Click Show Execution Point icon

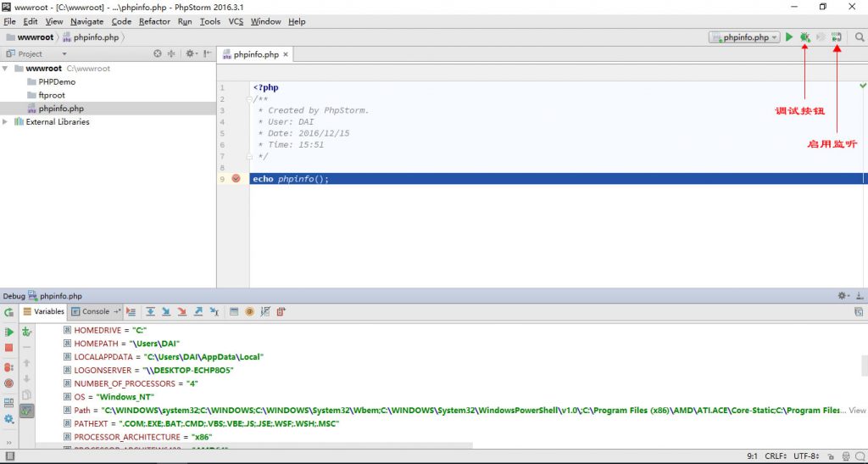tap(131, 311)
